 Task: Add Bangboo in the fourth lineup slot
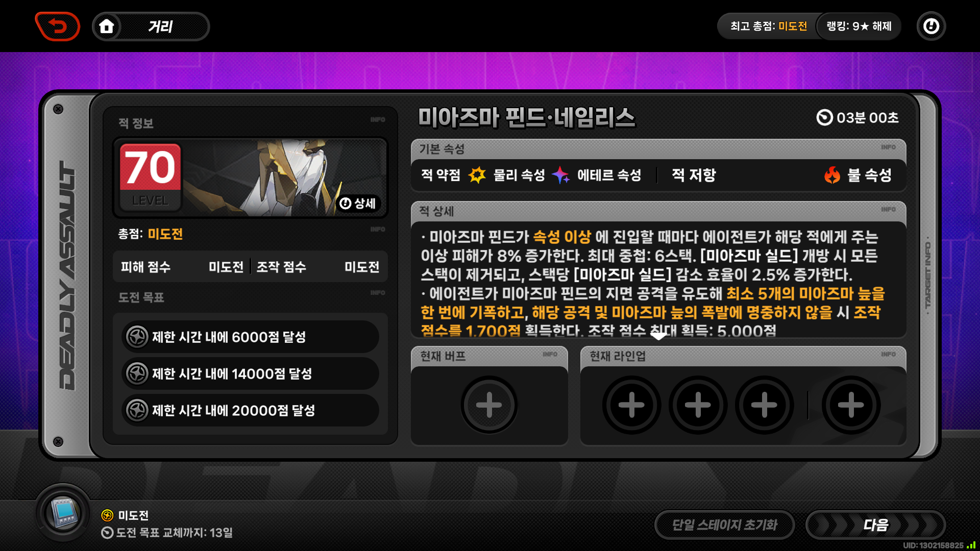[x=851, y=405]
